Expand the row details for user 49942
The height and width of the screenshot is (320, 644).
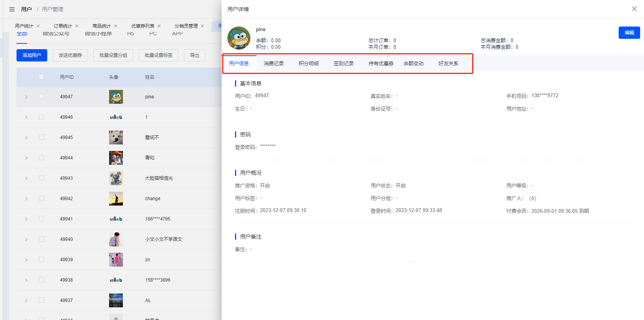(26, 199)
